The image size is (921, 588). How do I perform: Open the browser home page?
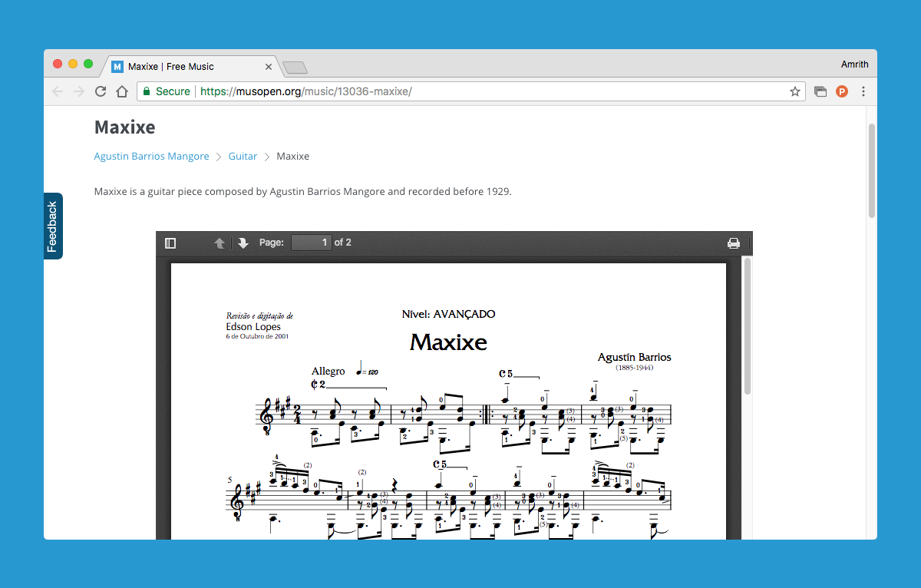click(121, 91)
